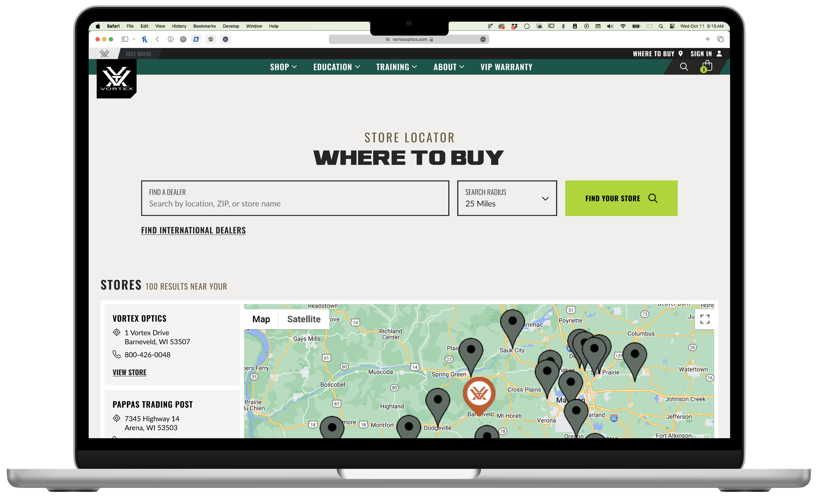Click the Vortex logo in header
Image resolution: width=820 pixels, height=504 pixels.
click(116, 79)
